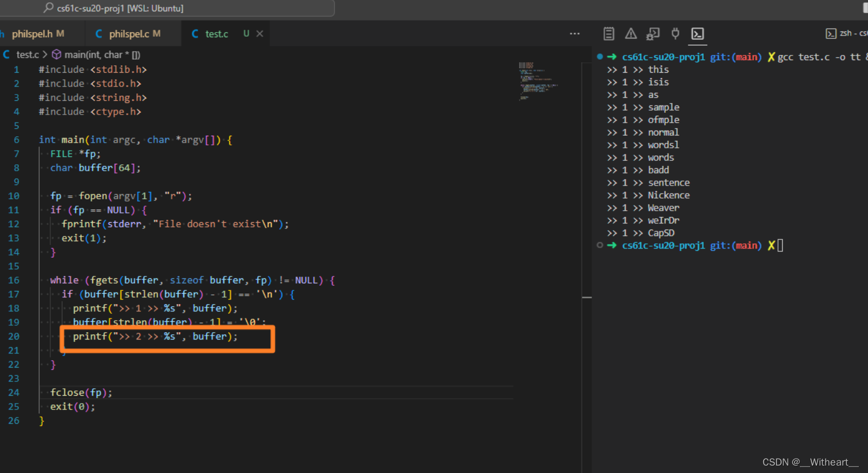Click the main(int, char * []) breadcrumb

pos(102,54)
